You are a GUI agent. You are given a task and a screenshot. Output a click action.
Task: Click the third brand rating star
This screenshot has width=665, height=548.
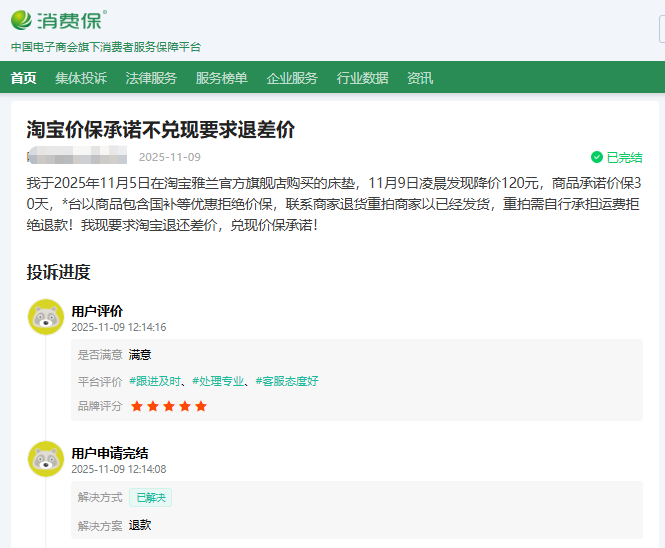click(x=169, y=406)
